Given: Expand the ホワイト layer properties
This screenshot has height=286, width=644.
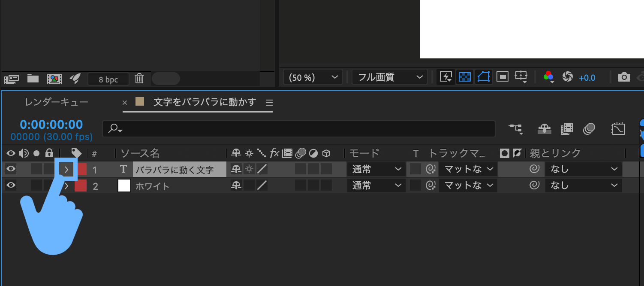Looking at the screenshot, I should (66, 186).
